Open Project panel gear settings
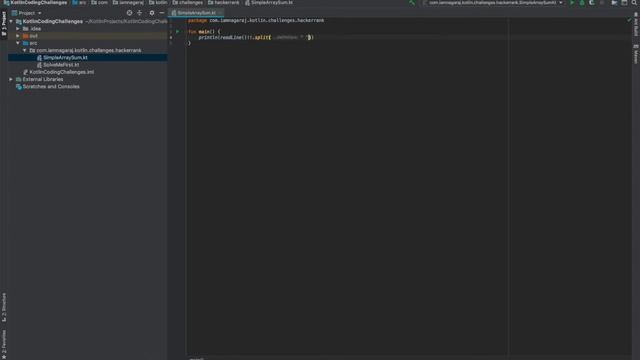Image resolution: width=640 pixels, height=360 pixels. pyautogui.click(x=151, y=13)
